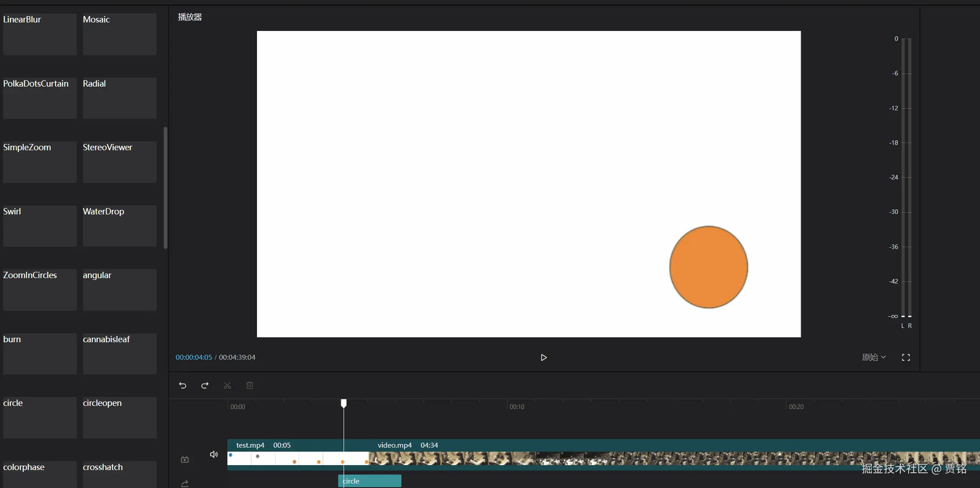The width and height of the screenshot is (980, 488).
Task: Click the main video track icon
Action: coord(185,459)
